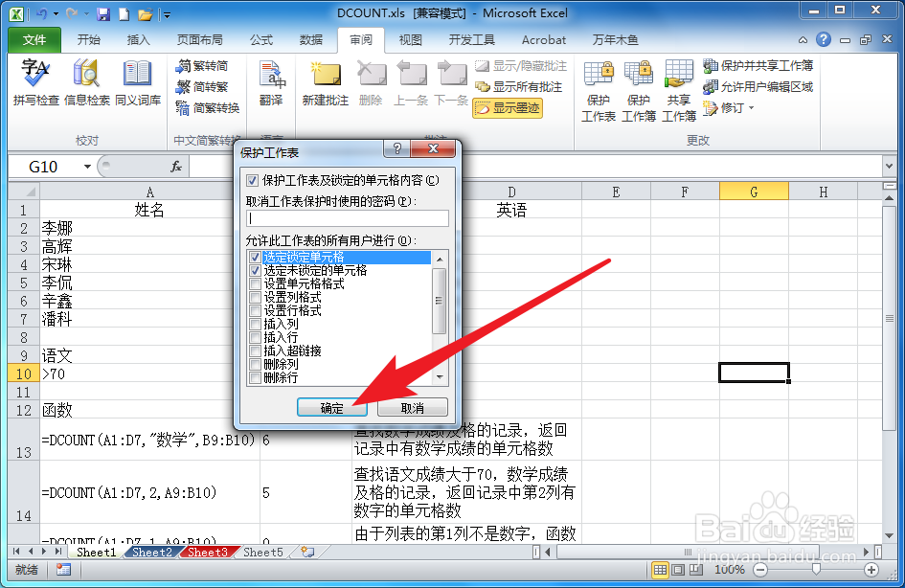Expand the formula bar
The width and height of the screenshot is (905, 588).
coord(889,167)
